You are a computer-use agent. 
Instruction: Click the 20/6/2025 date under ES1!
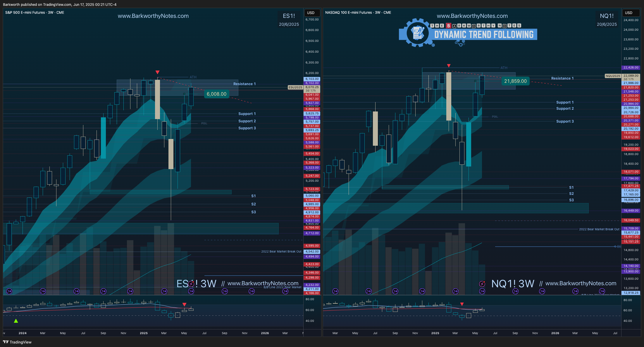click(x=289, y=25)
